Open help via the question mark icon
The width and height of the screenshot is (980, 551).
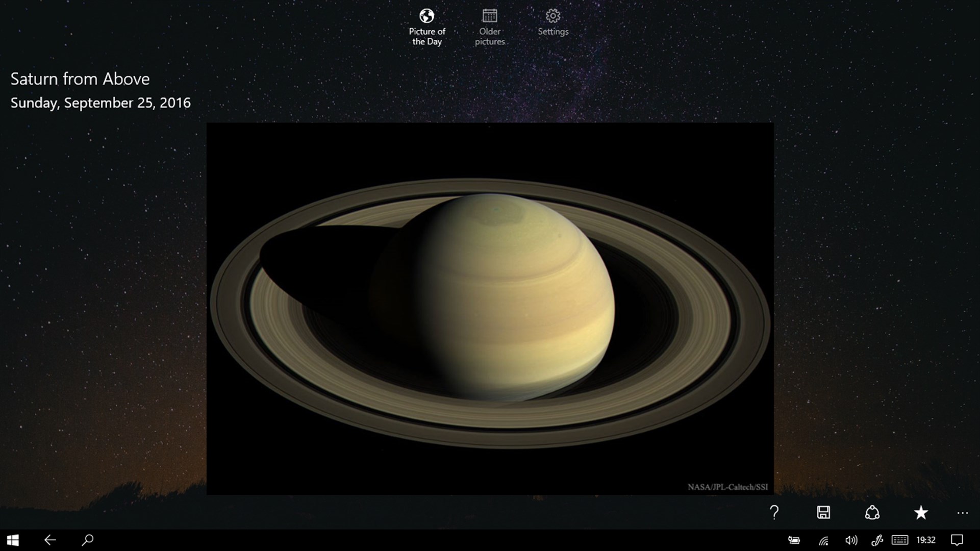tap(775, 513)
